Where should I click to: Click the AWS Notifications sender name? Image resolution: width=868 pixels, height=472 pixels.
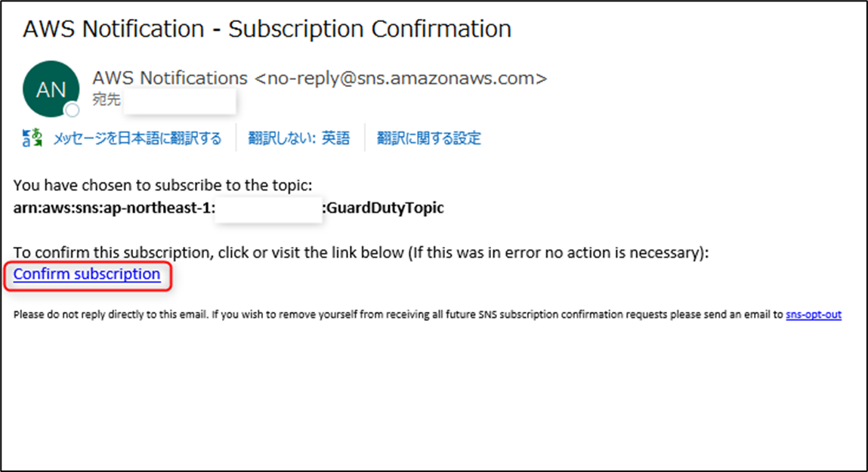pos(167,78)
